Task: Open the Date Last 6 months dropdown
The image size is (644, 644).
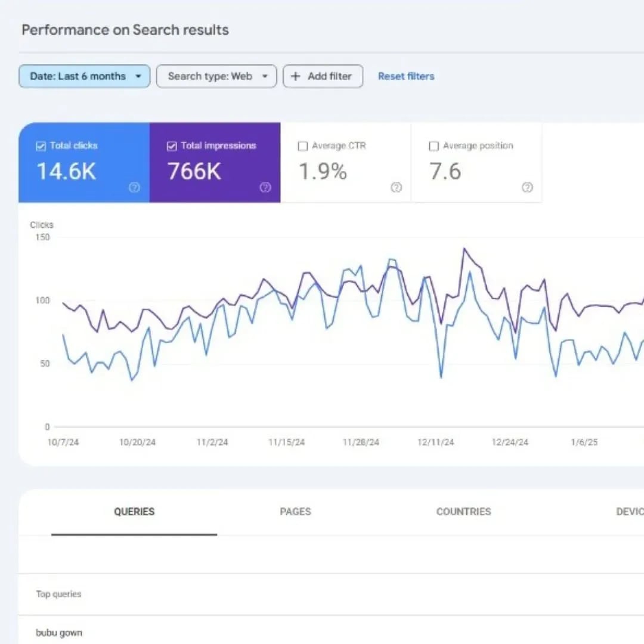Action: click(83, 76)
